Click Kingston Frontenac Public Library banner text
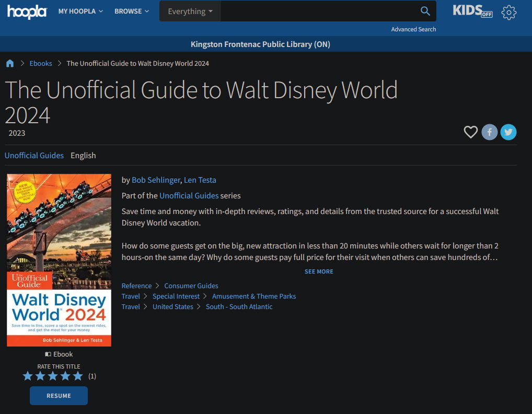Image resolution: width=532 pixels, height=414 pixels. 260,44
